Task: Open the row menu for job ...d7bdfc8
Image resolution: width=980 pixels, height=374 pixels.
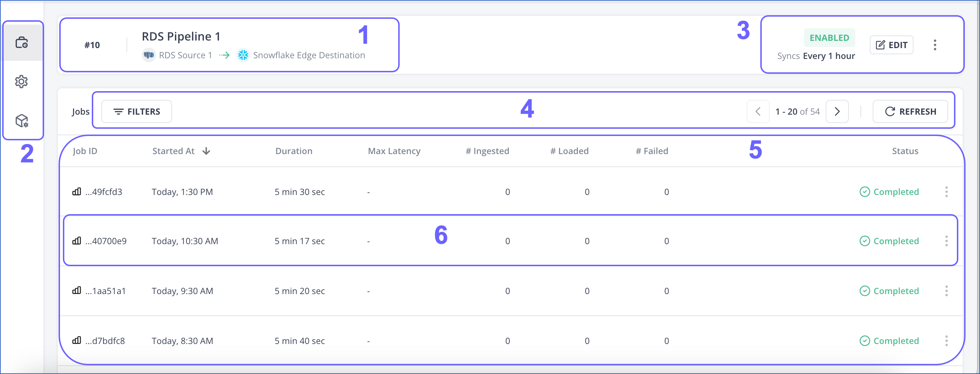Action: (x=946, y=340)
